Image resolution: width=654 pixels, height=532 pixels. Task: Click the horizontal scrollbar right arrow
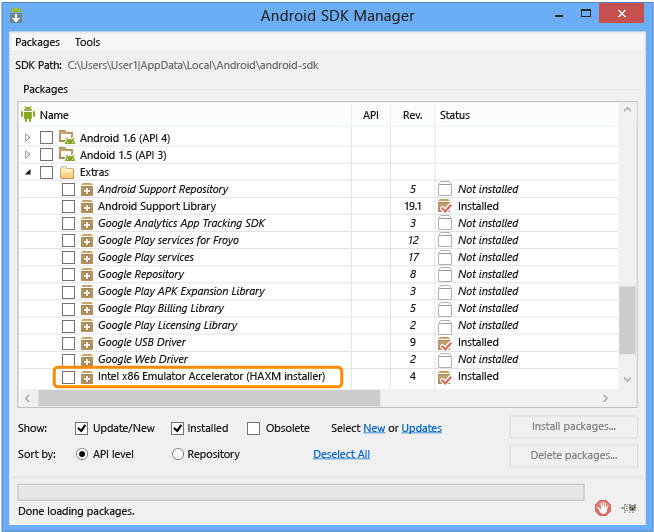tap(605, 398)
